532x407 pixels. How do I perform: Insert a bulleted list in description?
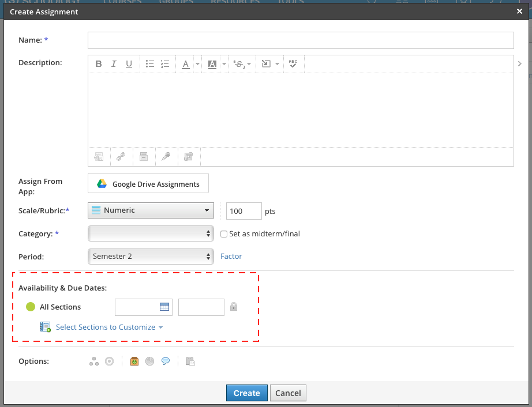pyautogui.click(x=149, y=64)
